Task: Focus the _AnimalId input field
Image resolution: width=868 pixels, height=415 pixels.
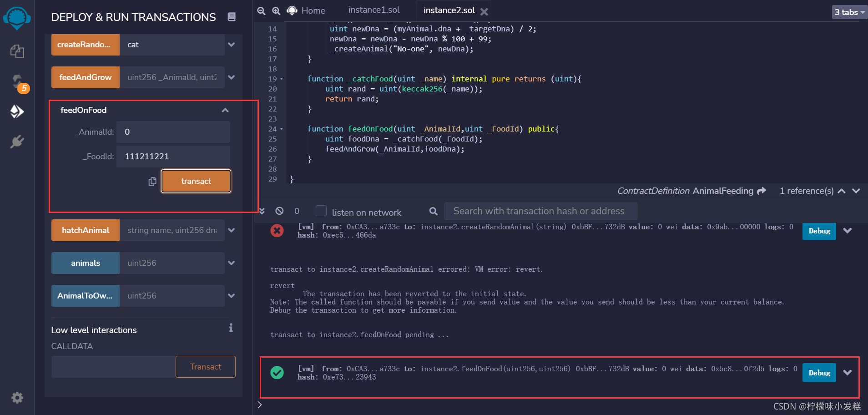Action: pos(173,132)
